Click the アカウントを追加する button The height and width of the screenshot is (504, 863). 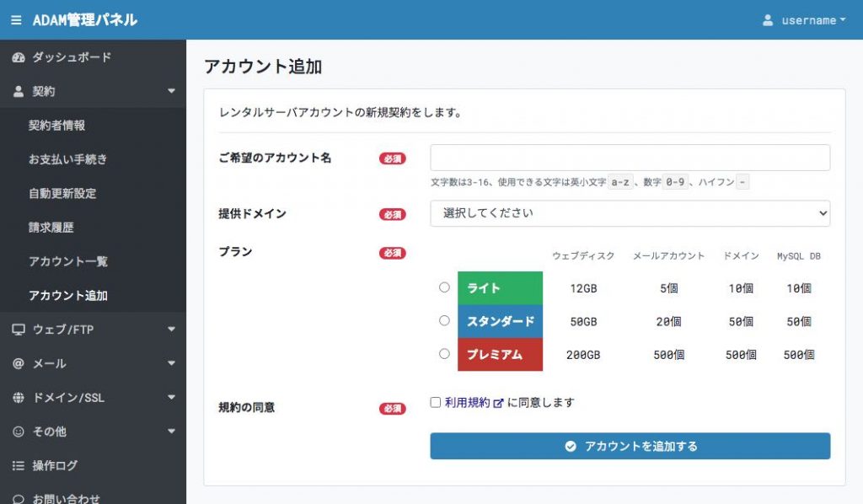(630, 446)
